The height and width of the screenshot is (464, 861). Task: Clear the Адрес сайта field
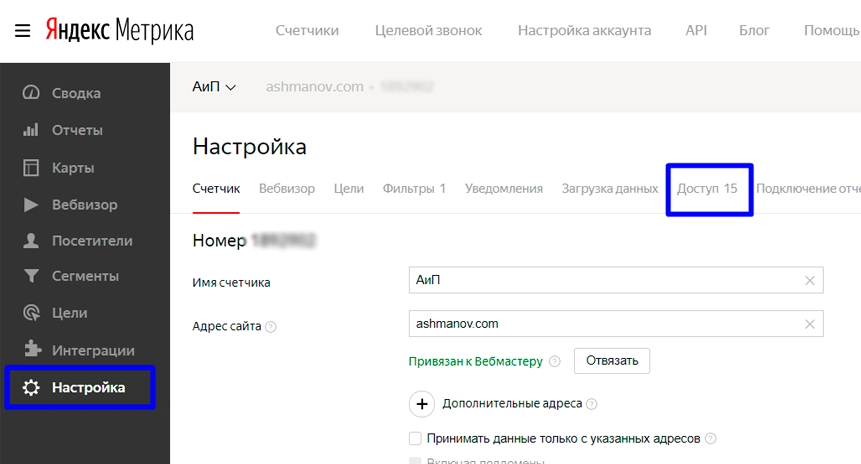pos(809,324)
